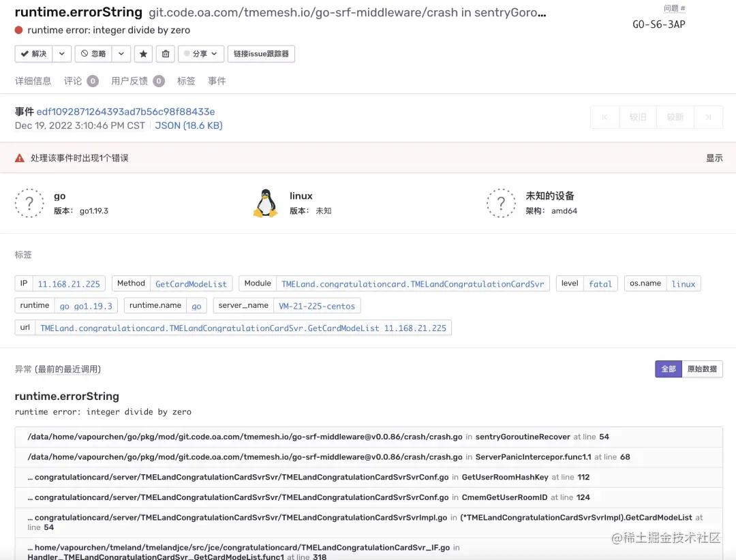Select the 原始数据 raw data view
This screenshot has height=560, width=736.
coord(702,369)
